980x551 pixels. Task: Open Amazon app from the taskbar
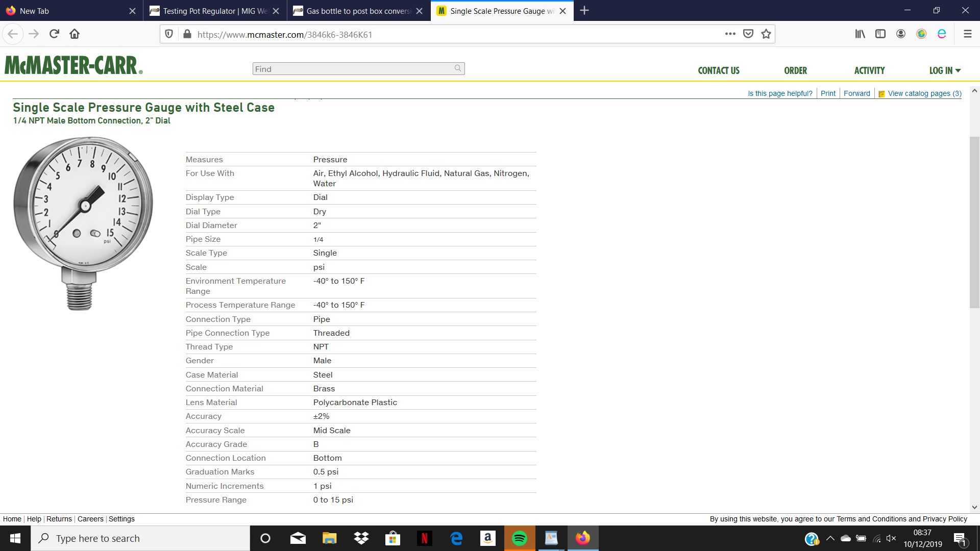click(488, 538)
